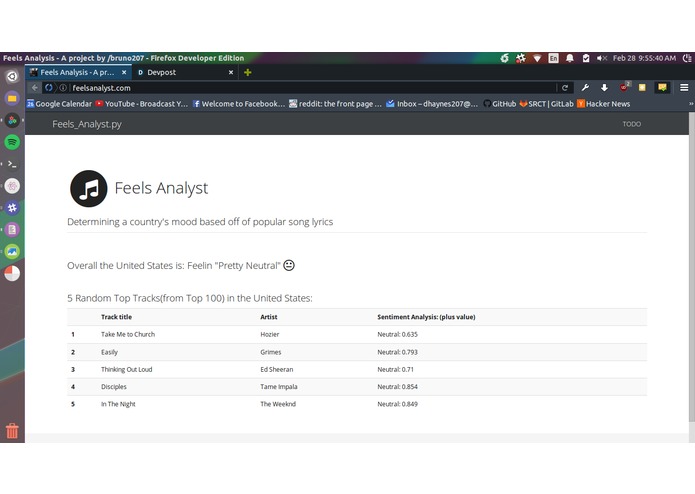695x494 pixels.
Task: Click the Neutral: 0.635 sentiment value
Action: pos(397,335)
